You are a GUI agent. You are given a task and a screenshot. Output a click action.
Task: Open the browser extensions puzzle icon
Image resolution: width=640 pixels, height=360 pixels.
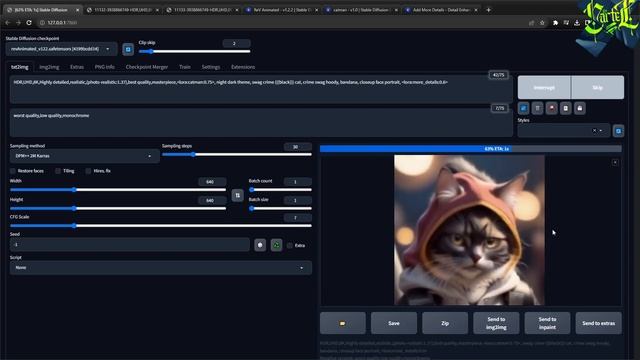pos(555,23)
